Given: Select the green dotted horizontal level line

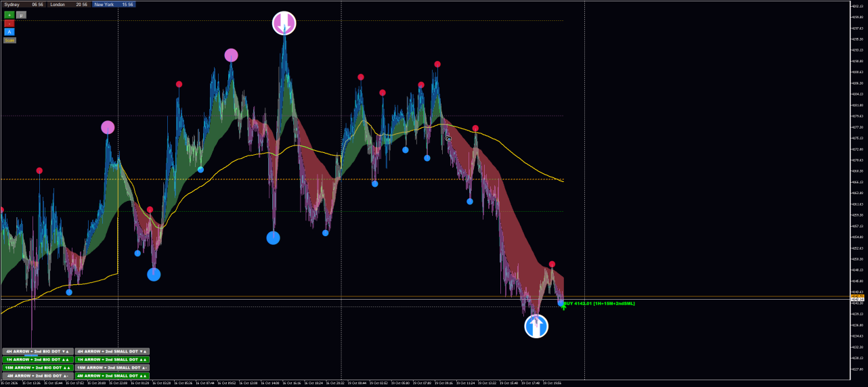Looking at the screenshot, I should click(282, 211).
